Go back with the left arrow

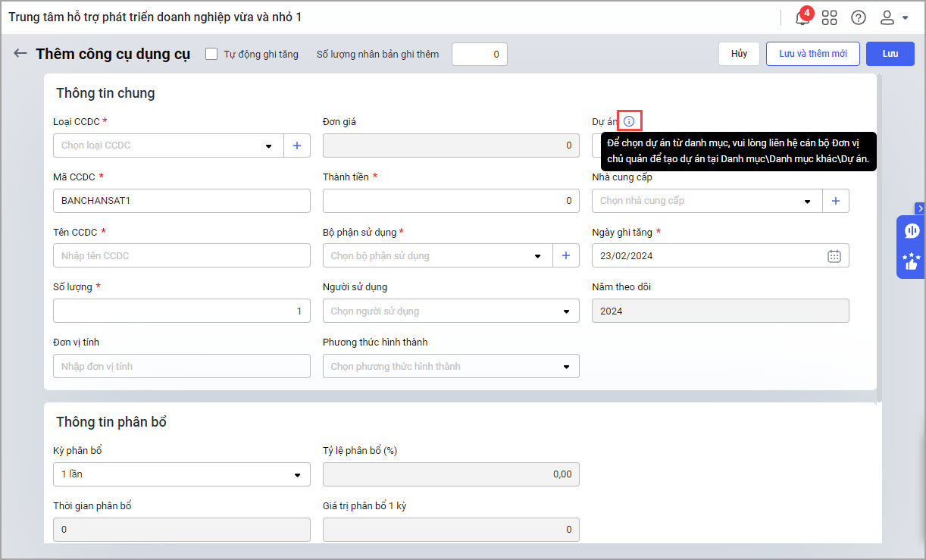[20, 53]
